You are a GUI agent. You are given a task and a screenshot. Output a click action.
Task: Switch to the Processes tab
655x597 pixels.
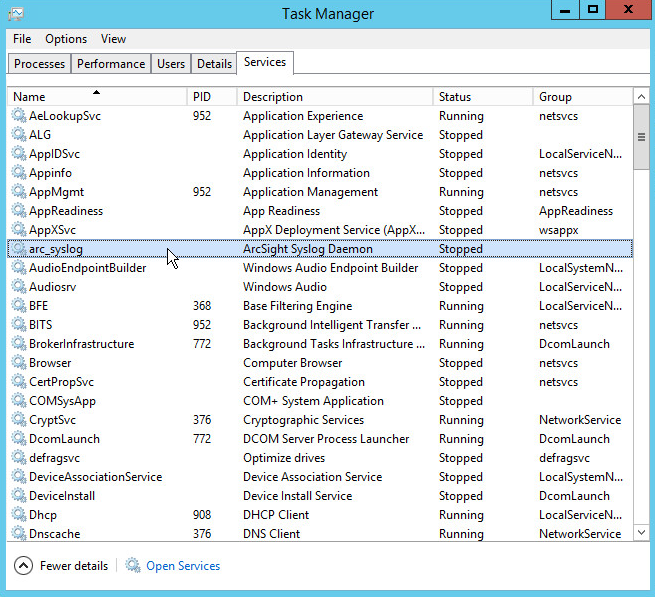pyautogui.click(x=40, y=64)
